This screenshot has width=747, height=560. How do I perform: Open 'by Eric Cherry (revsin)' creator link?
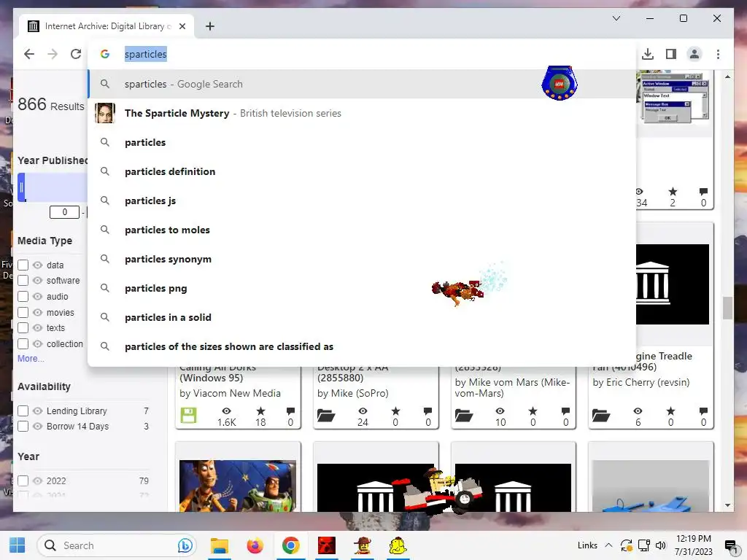[641, 382]
